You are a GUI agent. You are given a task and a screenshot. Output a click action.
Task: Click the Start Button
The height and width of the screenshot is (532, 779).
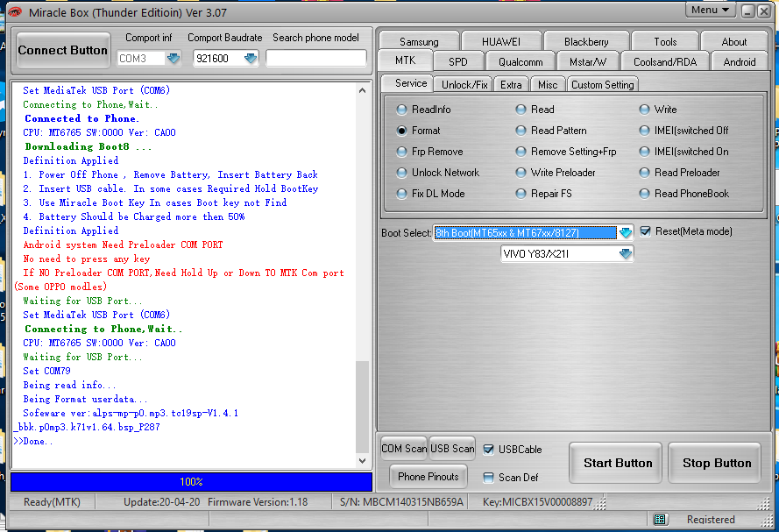[616, 463]
